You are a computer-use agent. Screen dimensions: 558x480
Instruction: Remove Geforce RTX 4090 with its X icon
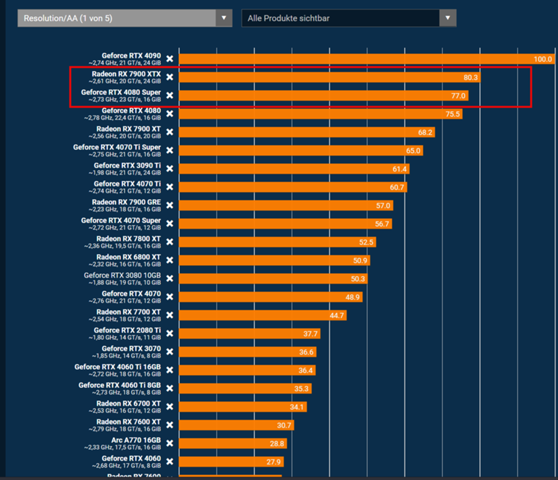pos(170,59)
